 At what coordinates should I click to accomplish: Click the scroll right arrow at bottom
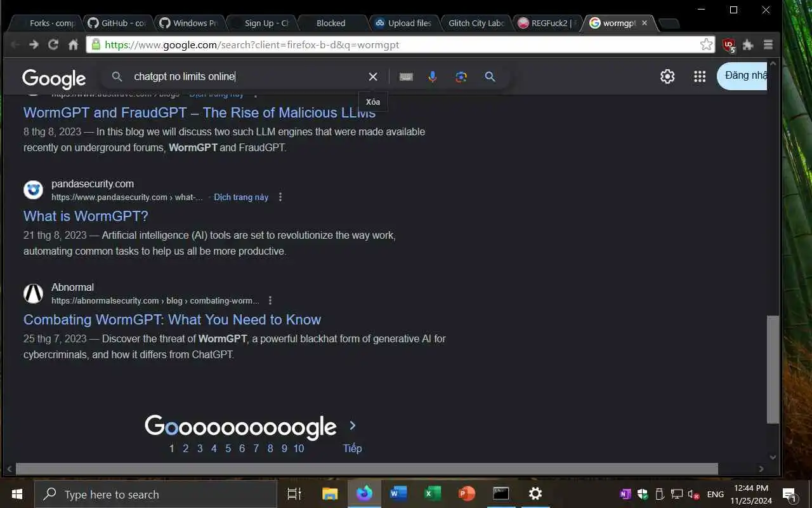pos(761,469)
